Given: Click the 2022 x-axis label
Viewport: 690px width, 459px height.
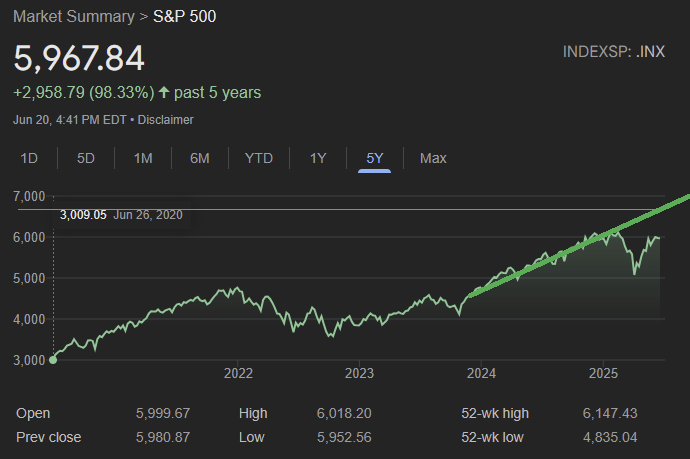Looking at the screenshot, I should [x=238, y=373].
